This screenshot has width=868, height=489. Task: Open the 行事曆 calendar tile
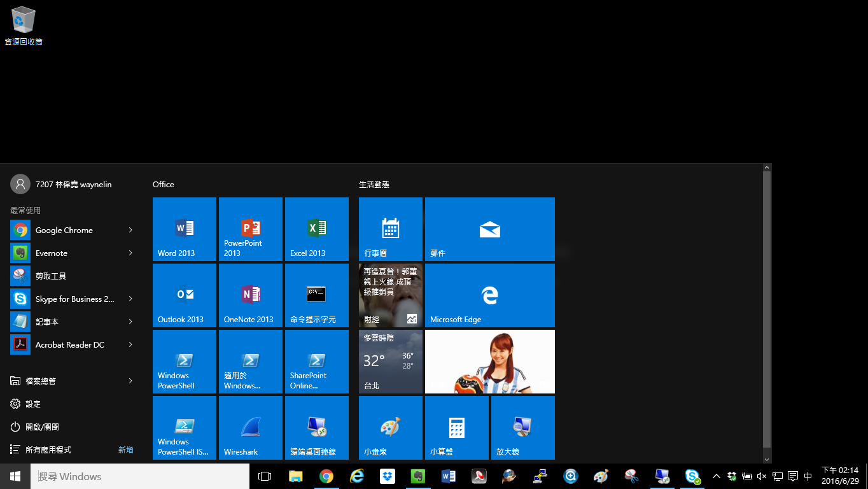[391, 229]
